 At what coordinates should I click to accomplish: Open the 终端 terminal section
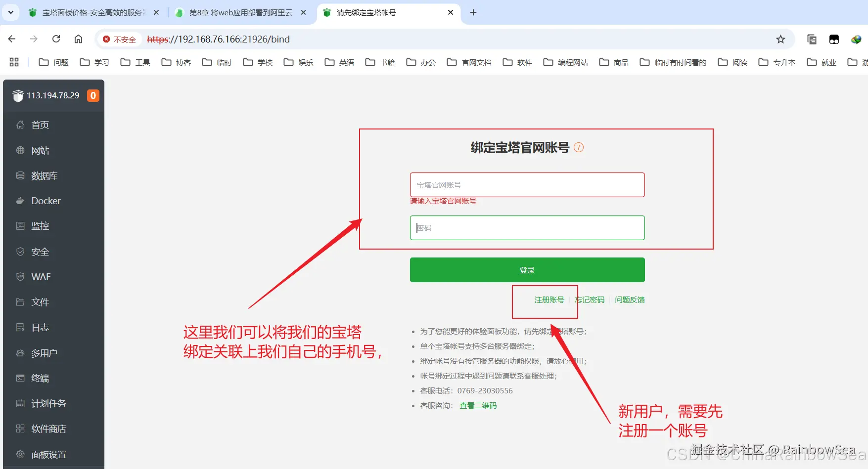(41, 378)
